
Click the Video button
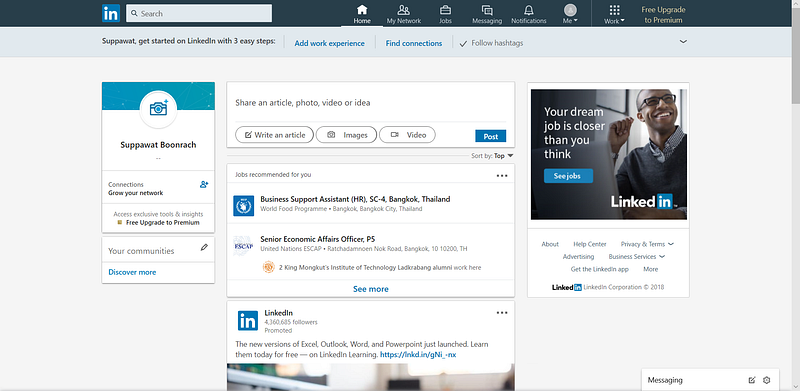pos(408,135)
